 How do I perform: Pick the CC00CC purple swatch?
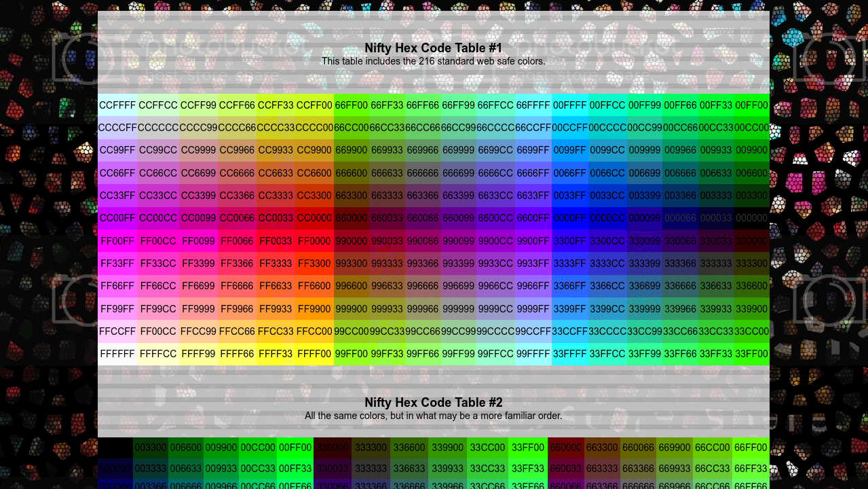pos(157,218)
